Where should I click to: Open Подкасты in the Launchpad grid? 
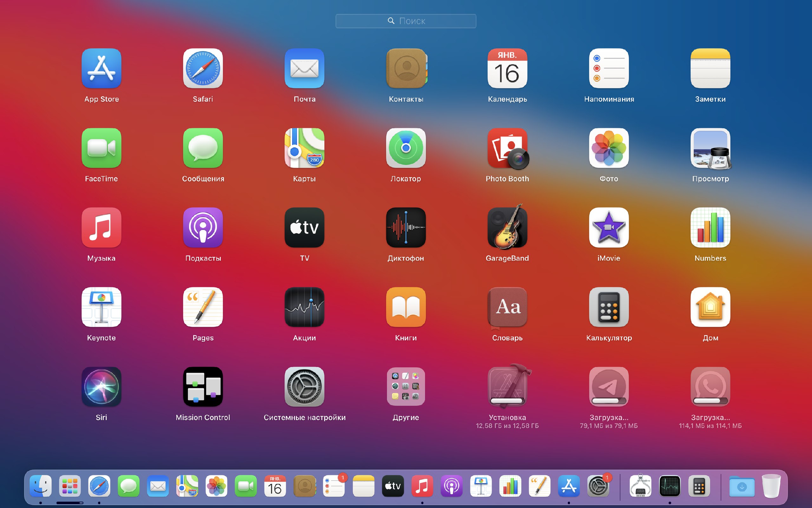203,227
